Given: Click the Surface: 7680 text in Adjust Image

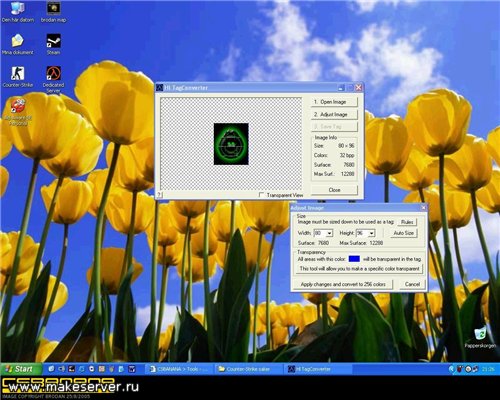Looking at the screenshot, I should [x=313, y=243].
